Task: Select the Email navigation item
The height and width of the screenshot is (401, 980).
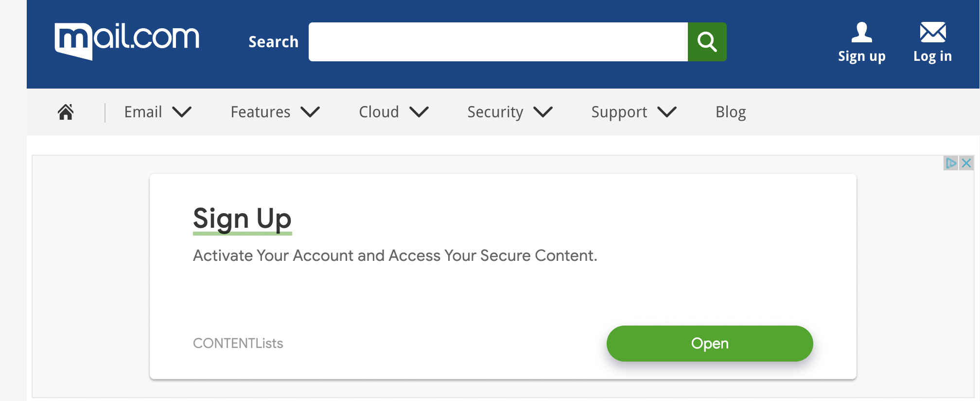Action: pos(143,112)
